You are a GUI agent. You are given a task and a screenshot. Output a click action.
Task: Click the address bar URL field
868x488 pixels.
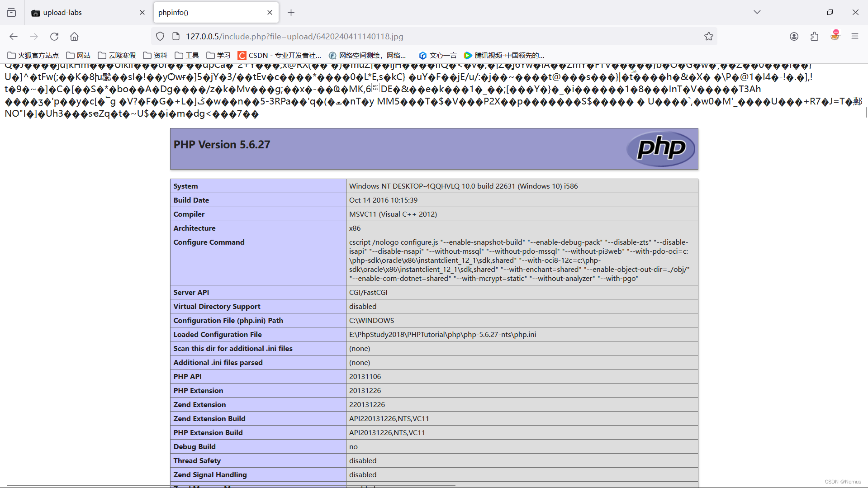[434, 37]
